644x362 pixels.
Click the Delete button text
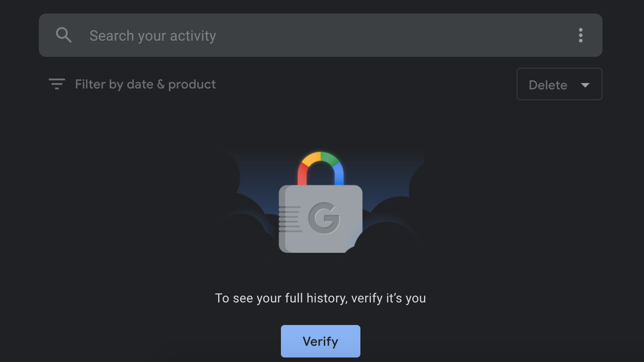coord(548,84)
